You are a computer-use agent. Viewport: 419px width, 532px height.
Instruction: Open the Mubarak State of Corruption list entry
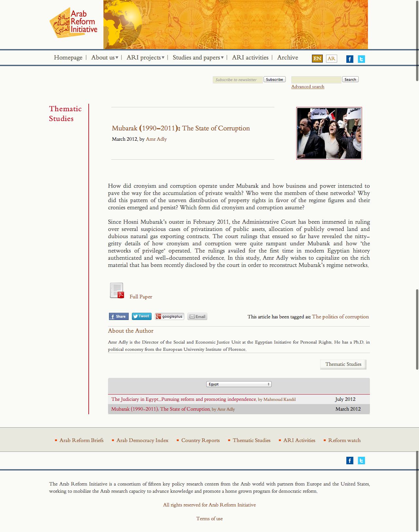(160, 409)
